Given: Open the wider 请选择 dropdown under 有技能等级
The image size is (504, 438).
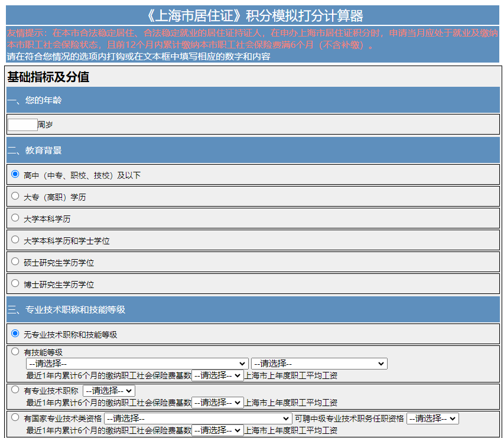Looking at the screenshot, I should click(x=137, y=364).
